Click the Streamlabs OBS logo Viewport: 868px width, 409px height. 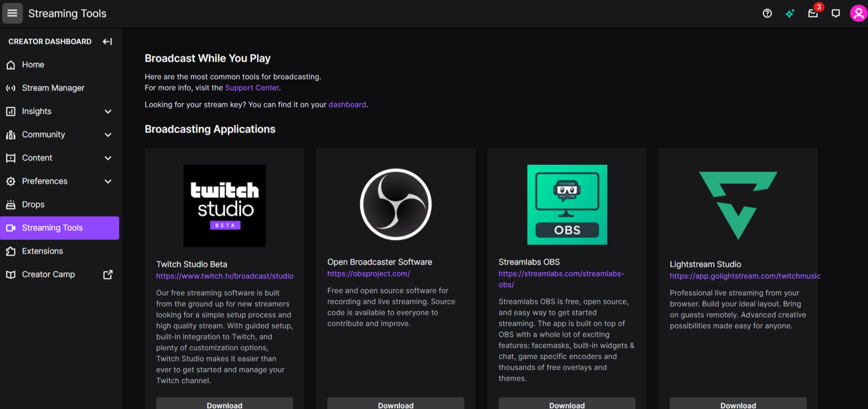(x=567, y=205)
